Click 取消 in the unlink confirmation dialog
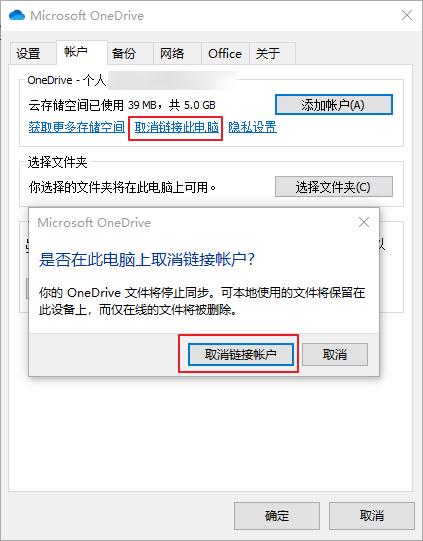Viewport: 423px width, 541px height. [335, 354]
